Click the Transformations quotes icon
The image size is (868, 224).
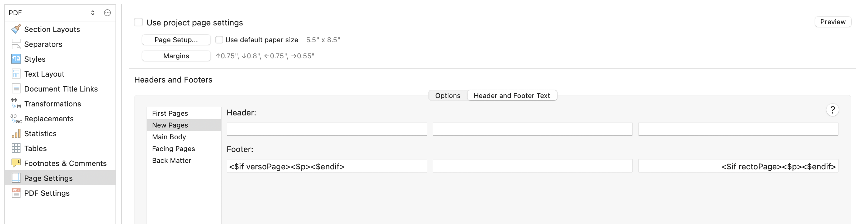16,103
